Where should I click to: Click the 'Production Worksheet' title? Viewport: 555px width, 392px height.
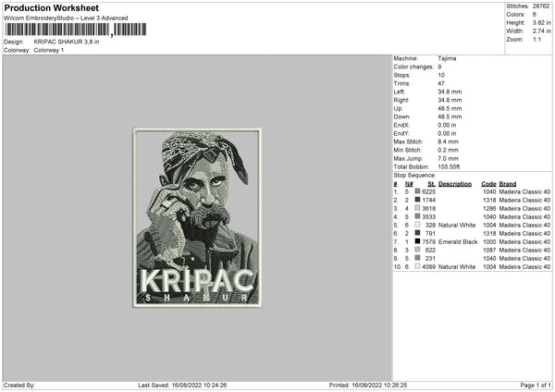(x=52, y=7)
